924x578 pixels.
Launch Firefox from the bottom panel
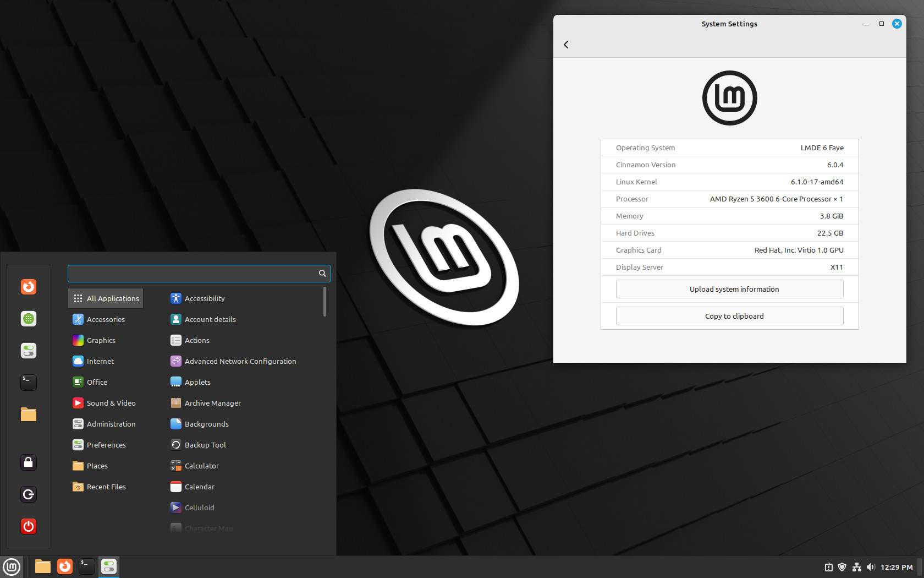coord(65,566)
